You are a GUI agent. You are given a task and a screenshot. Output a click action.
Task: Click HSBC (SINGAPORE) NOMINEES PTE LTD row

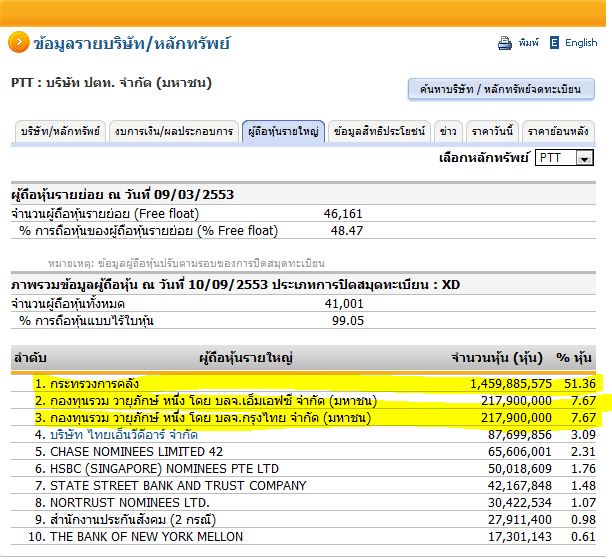(x=304, y=468)
